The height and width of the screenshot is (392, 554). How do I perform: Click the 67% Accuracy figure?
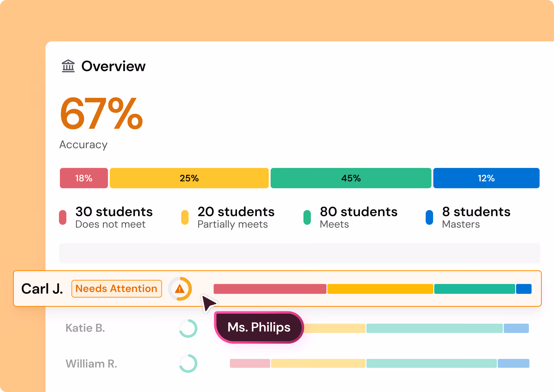(102, 113)
